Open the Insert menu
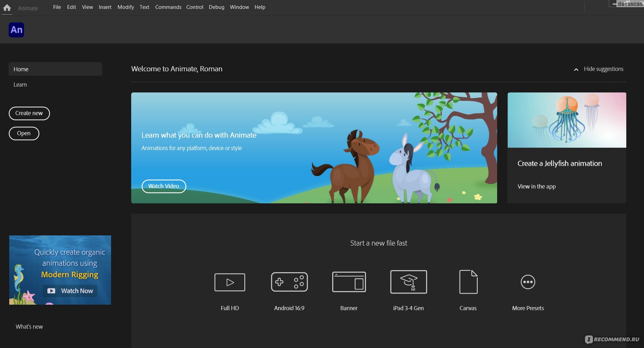The image size is (644, 348). (105, 7)
